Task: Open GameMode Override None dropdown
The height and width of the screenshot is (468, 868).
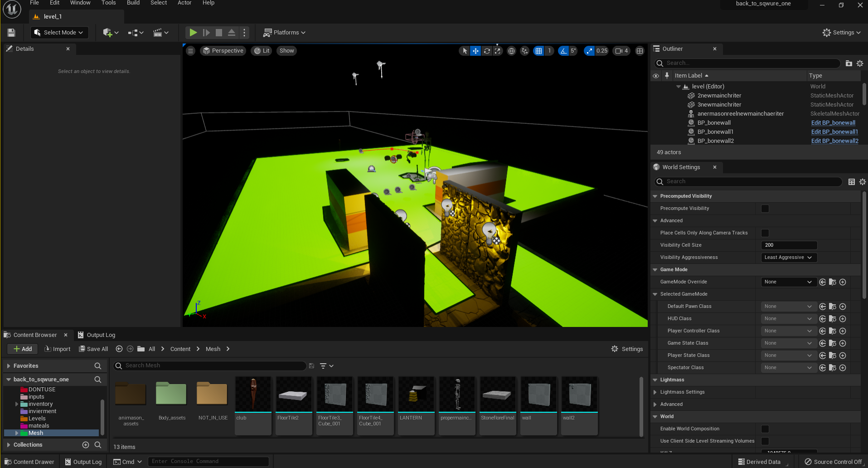Action: point(789,282)
